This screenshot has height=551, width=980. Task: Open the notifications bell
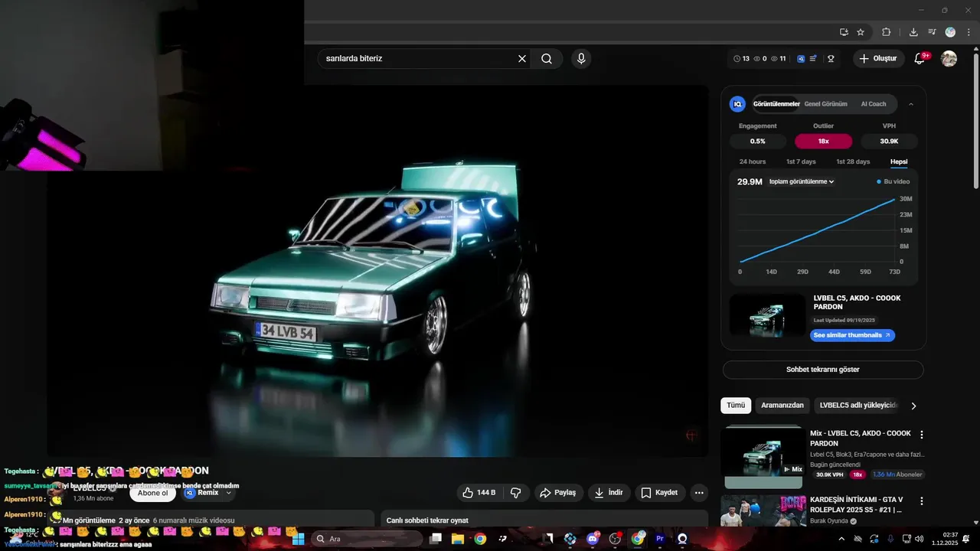coord(920,58)
